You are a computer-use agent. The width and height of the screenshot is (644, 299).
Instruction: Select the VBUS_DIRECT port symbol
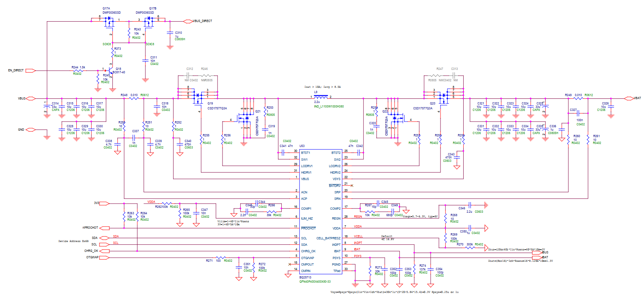pos(188,21)
